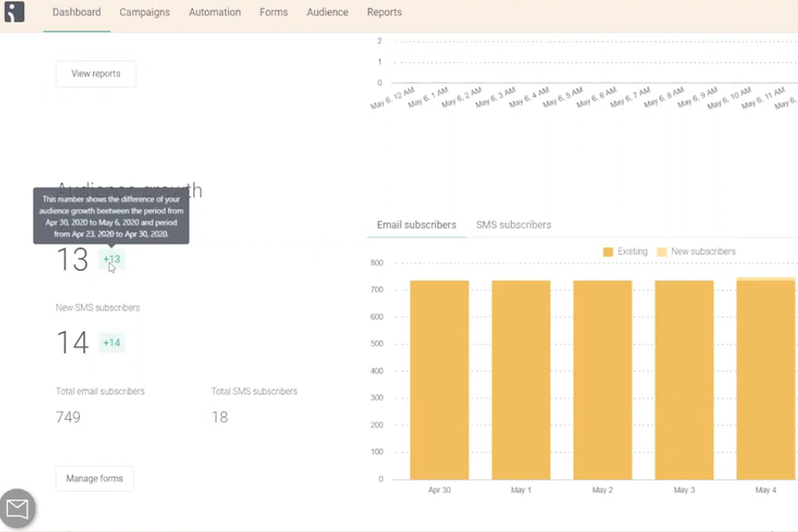This screenshot has height=532, width=798.
Task: Click the +13 growth badge
Action: tap(112, 259)
